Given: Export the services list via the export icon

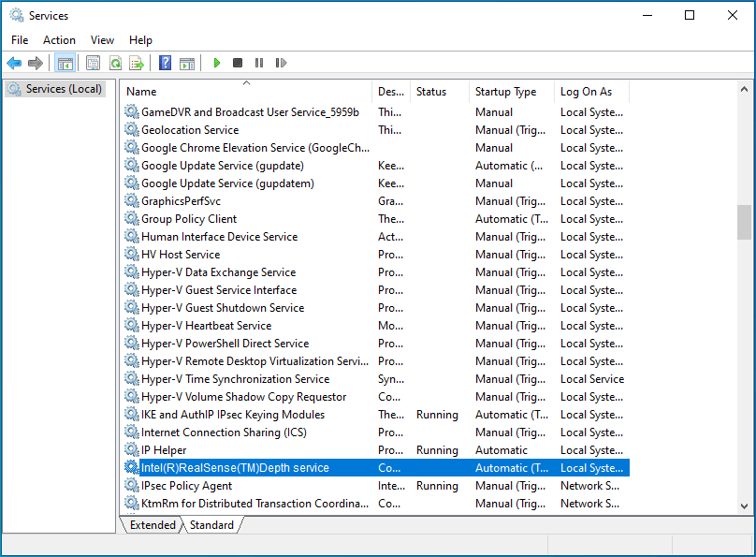Looking at the screenshot, I should coord(138,63).
